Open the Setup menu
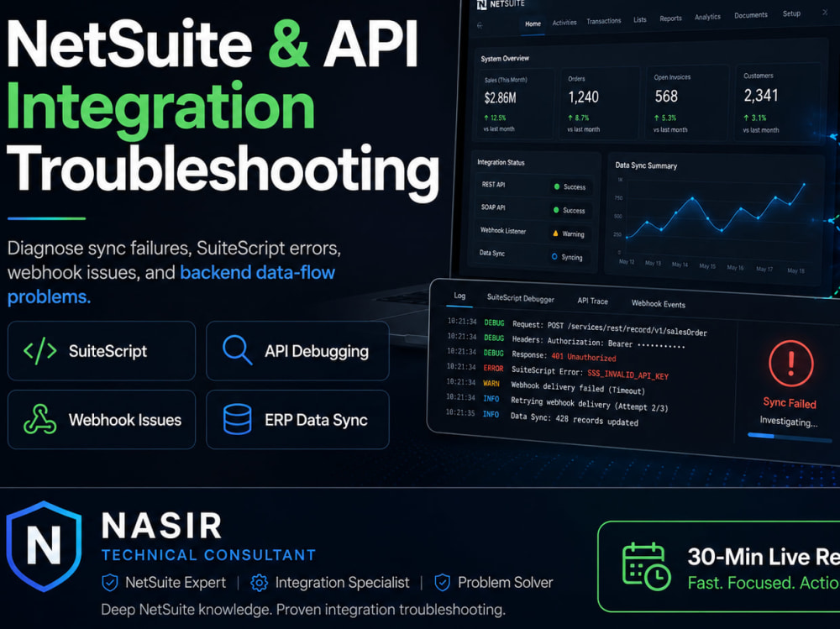The height and width of the screenshot is (629, 840). pyautogui.click(x=792, y=13)
